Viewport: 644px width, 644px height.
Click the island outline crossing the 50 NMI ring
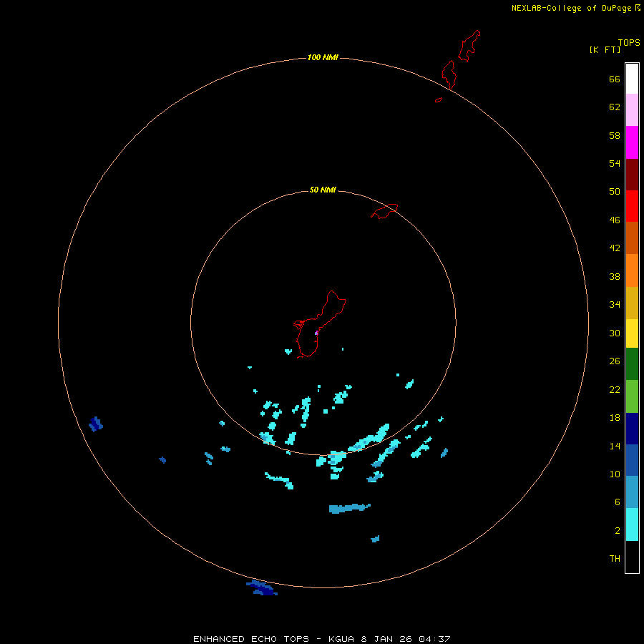pyautogui.click(x=384, y=211)
